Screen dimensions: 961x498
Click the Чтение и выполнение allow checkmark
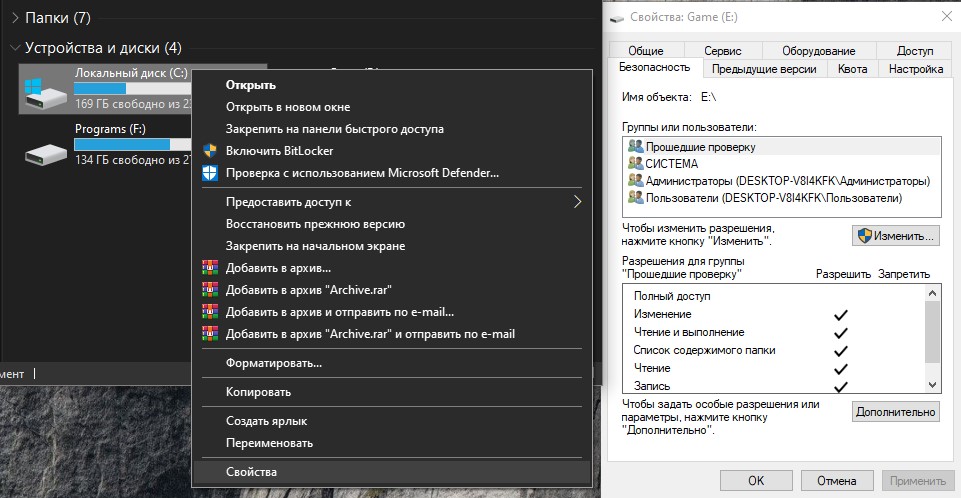coord(841,333)
